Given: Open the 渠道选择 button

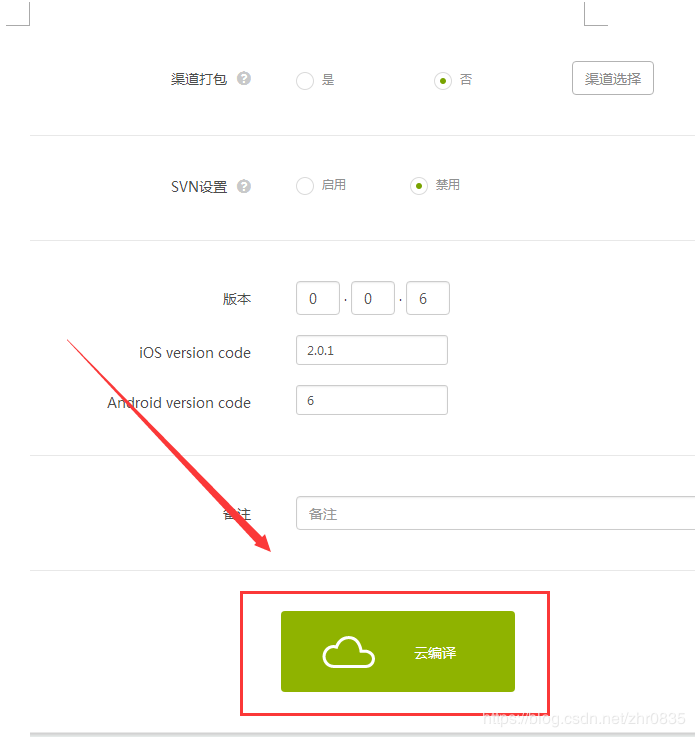Looking at the screenshot, I should pos(613,78).
